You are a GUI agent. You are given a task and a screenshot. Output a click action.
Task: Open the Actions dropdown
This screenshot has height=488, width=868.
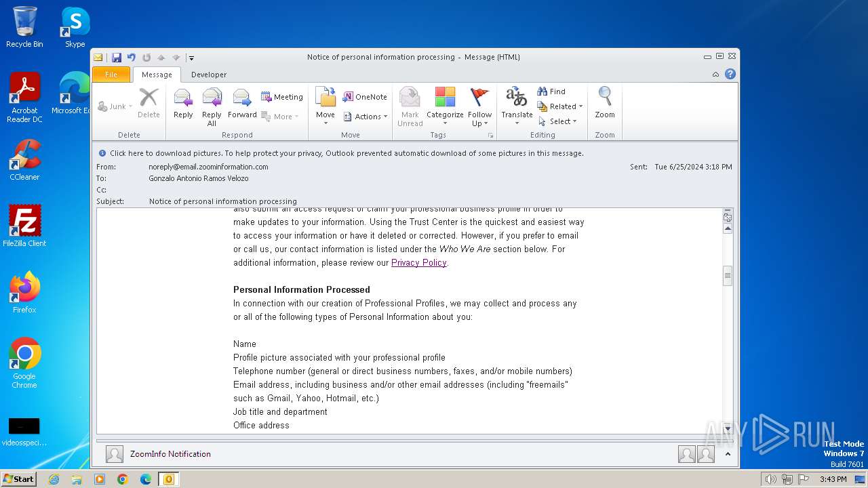(x=366, y=117)
